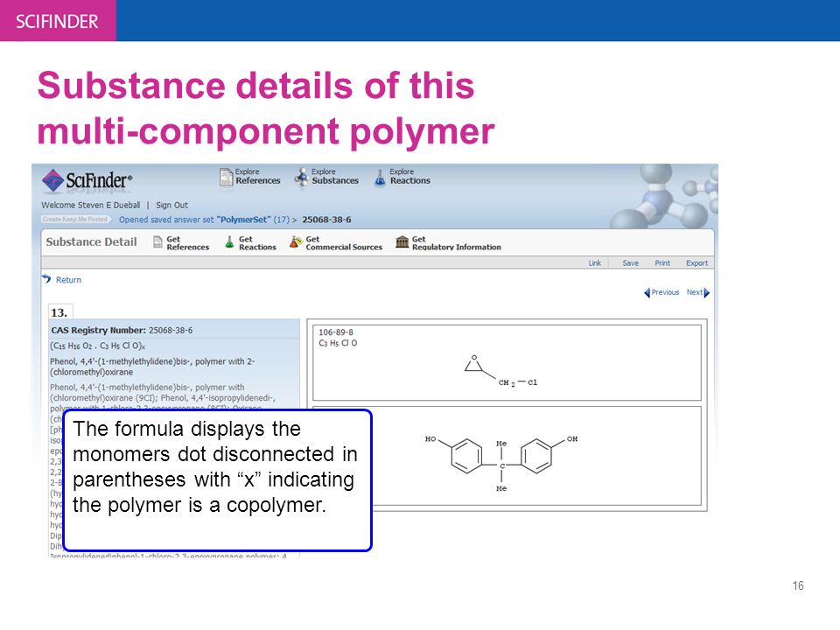This screenshot has height=630, width=840.
Task: Open the Explore Substances menu label
Action: tap(335, 176)
